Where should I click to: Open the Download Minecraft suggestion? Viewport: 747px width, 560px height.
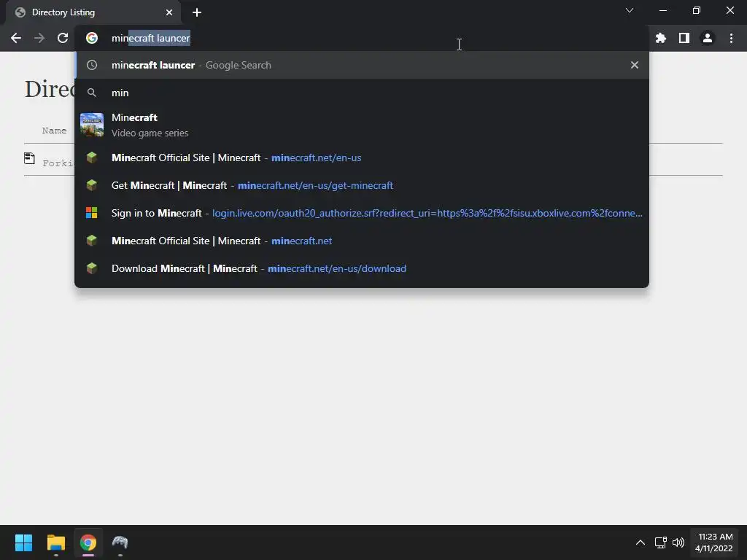pos(362,268)
